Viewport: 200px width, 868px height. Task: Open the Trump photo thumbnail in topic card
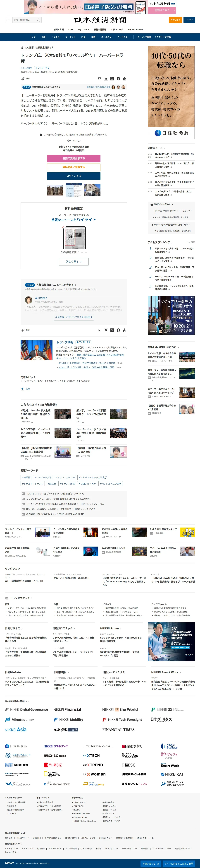click(x=36, y=350)
